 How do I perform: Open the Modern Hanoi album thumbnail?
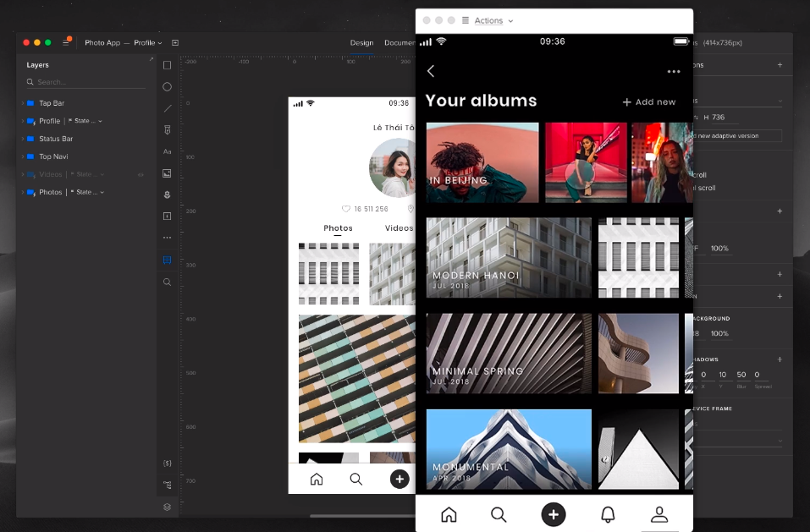(509, 258)
